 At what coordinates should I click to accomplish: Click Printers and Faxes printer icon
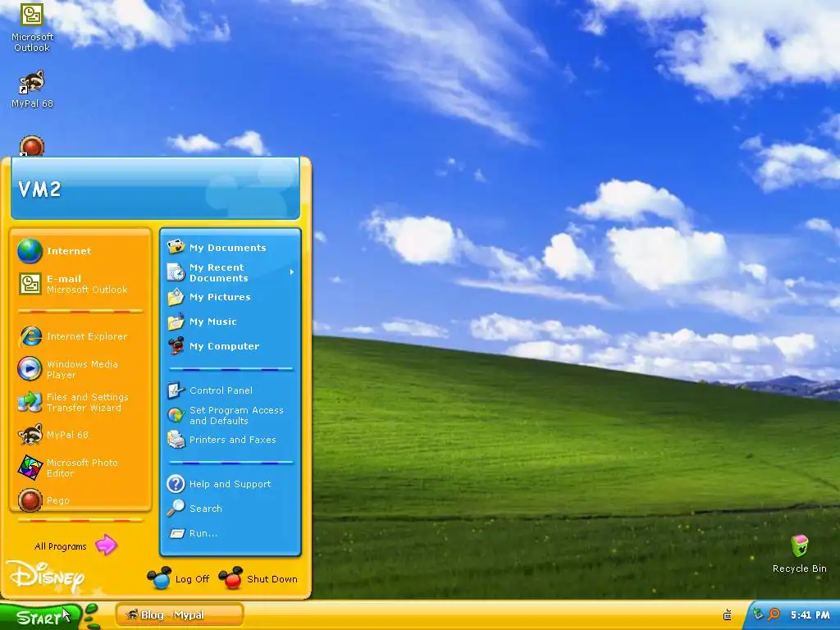click(176, 440)
